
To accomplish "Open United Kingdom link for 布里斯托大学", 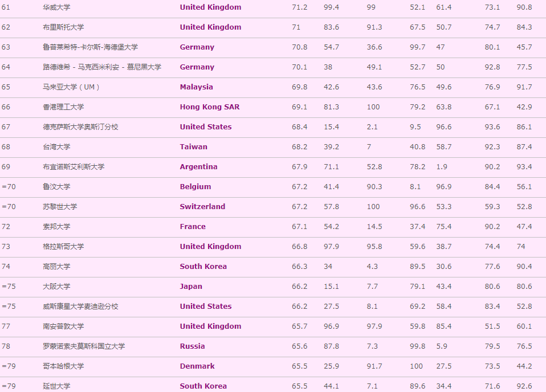I will (x=210, y=27).
